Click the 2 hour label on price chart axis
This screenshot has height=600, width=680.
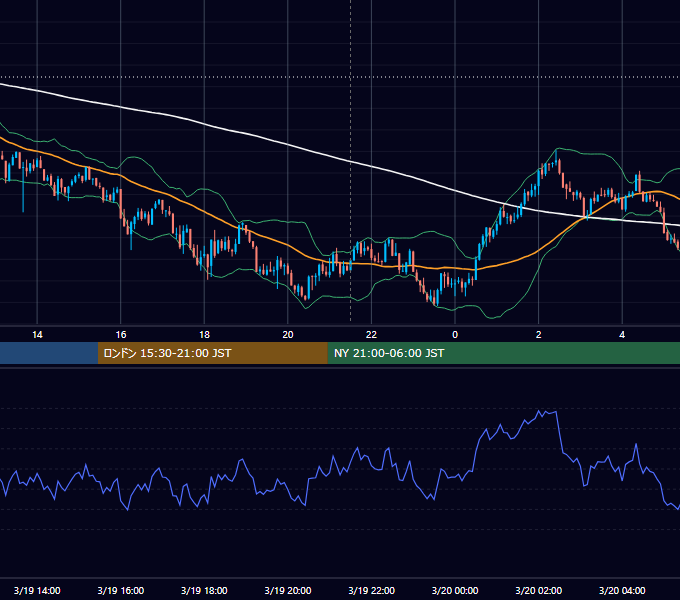coord(539,335)
